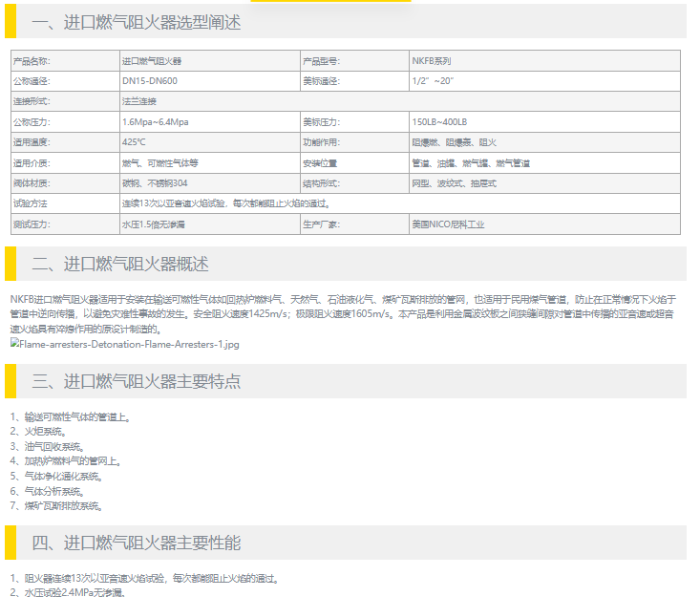The image size is (700, 597).
Task: Click the DN15-DN600 nominal diameter value
Action: (x=149, y=81)
